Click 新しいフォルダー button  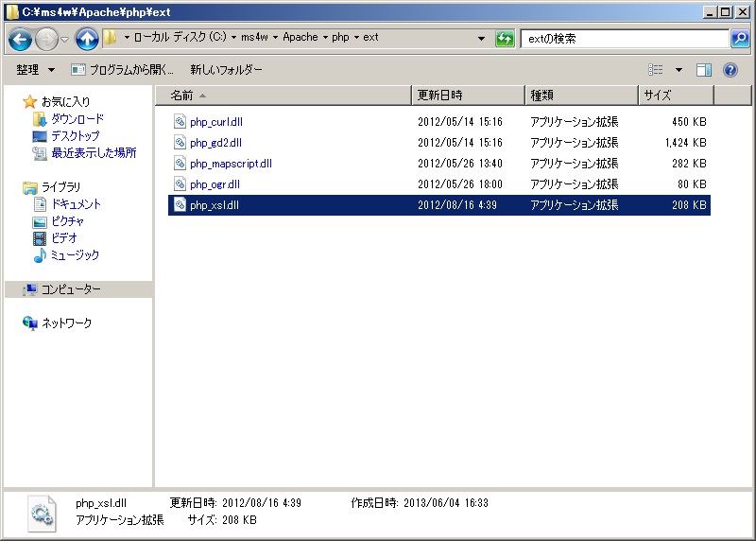(226, 70)
